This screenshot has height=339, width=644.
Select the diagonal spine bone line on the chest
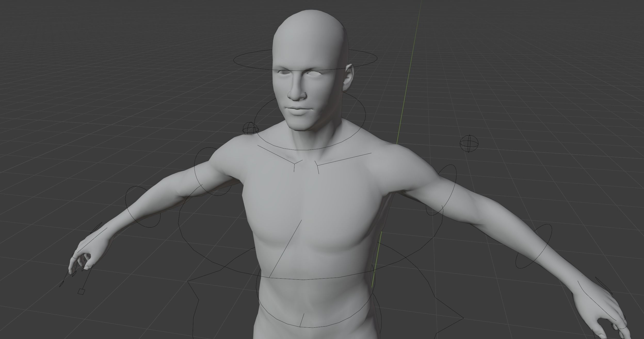285,249
